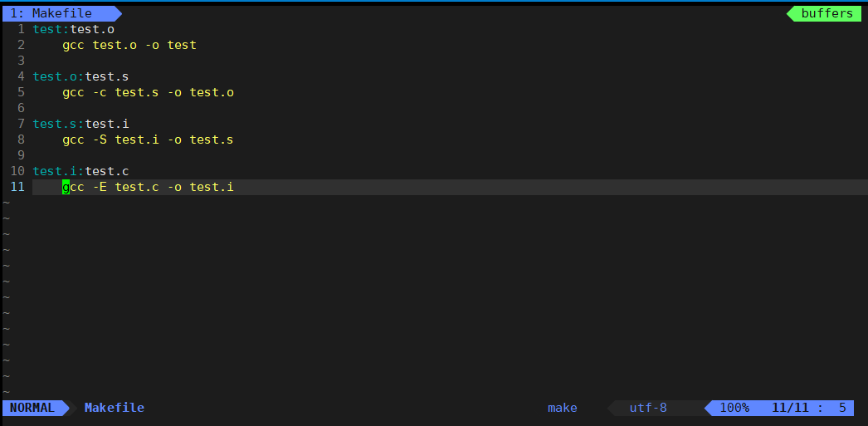Screen dimensions: 868x426
Task: Click the dependency "test.s" on line 4
Action: pos(107,76)
